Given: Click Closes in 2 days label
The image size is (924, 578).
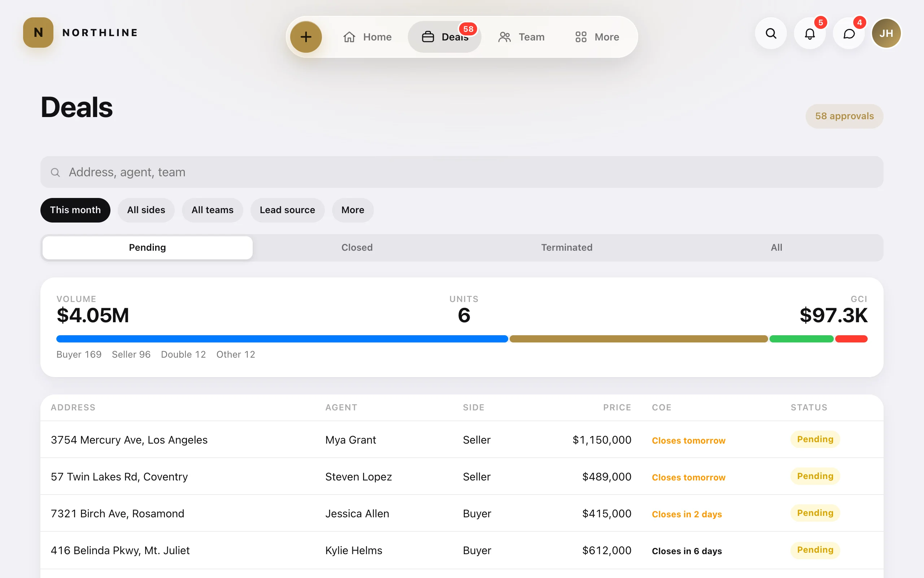Looking at the screenshot, I should coord(687,514).
